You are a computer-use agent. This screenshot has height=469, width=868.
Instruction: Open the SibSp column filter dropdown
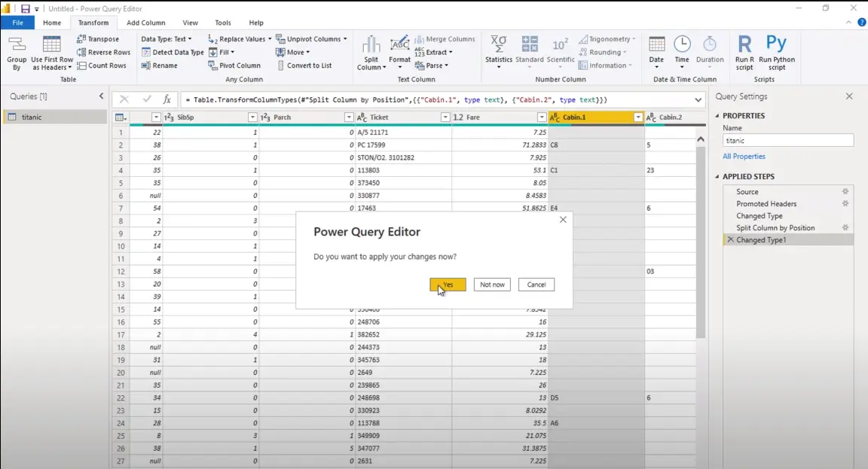coord(252,117)
